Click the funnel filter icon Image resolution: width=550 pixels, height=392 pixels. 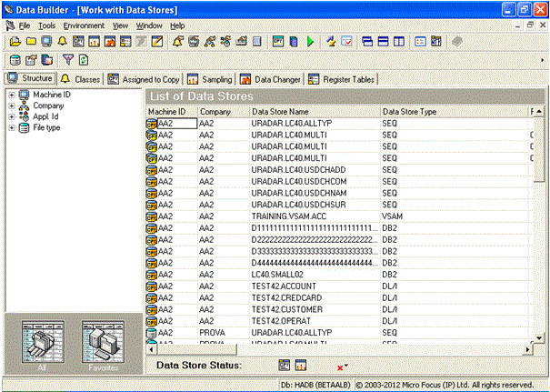point(66,60)
